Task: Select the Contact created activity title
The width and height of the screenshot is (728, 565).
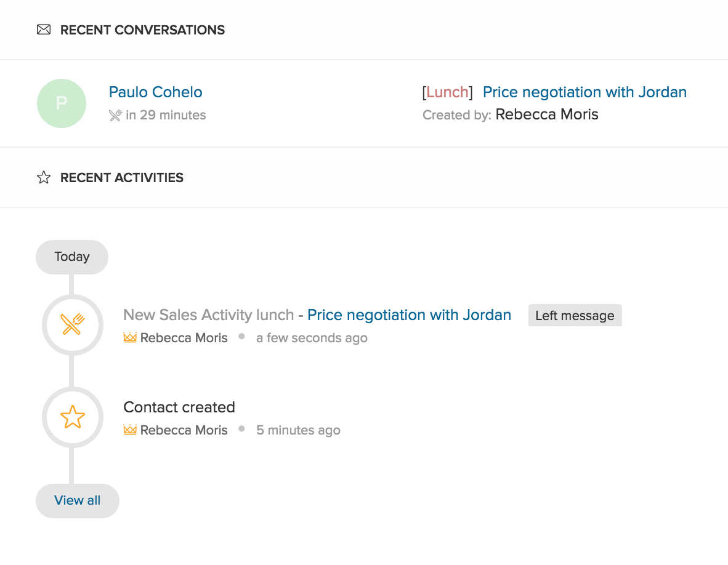Action: [x=179, y=407]
